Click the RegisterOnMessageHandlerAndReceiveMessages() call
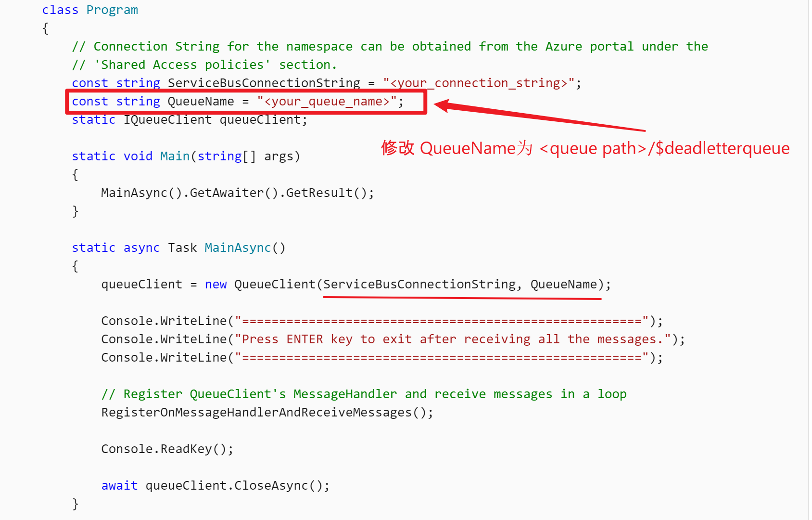Image resolution: width=812 pixels, height=520 pixels. click(267, 413)
